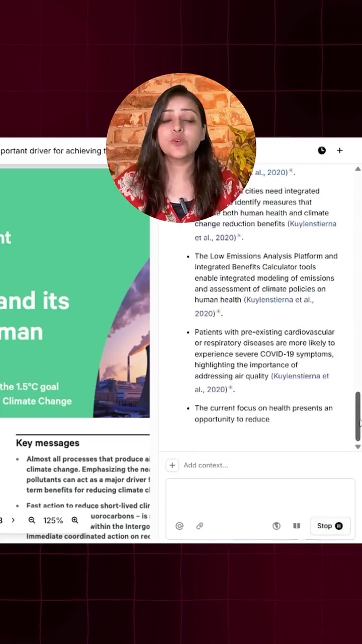
Task: Open Kuylenstierna citation about COVID-19 symptoms
Action: pos(300,376)
